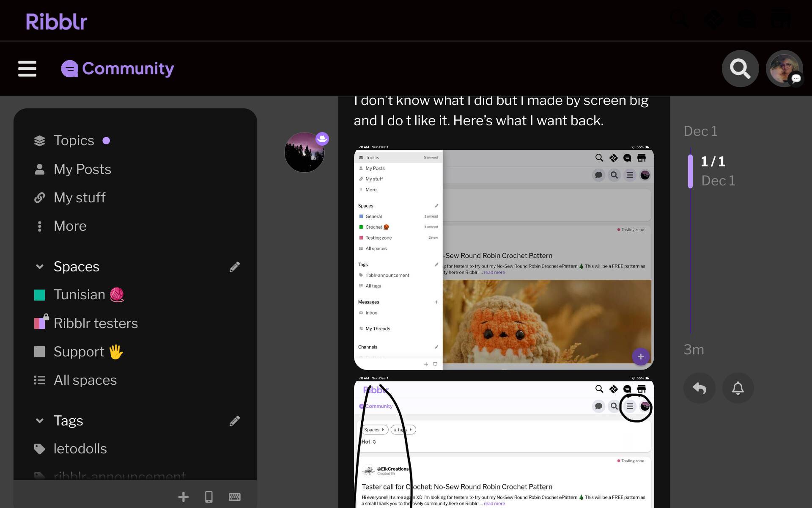
Task: Collapse the Spaces section chevron
Action: tap(40, 267)
